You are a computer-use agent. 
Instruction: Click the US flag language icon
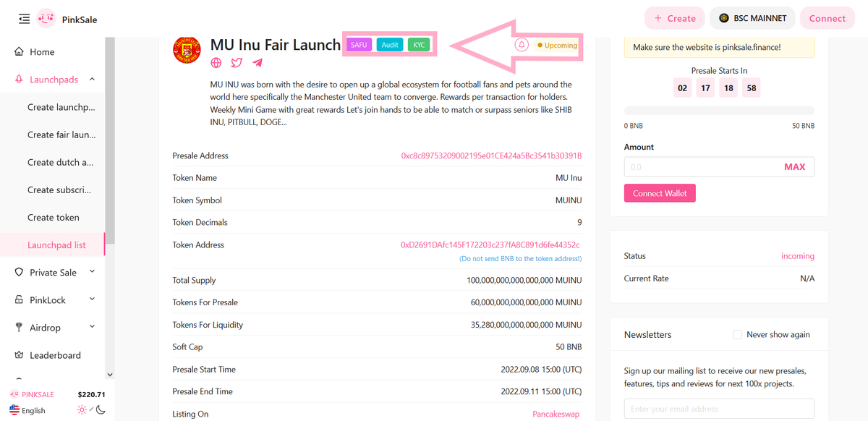point(14,410)
